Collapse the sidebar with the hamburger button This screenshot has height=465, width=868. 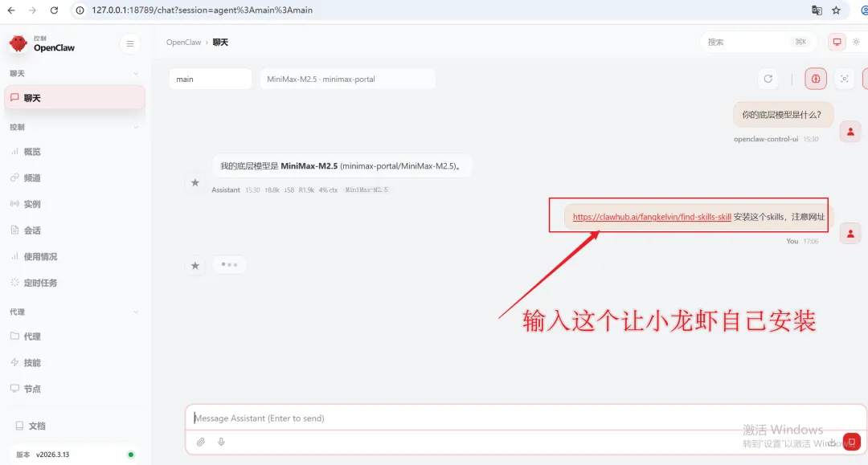pyautogui.click(x=130, y=43)
